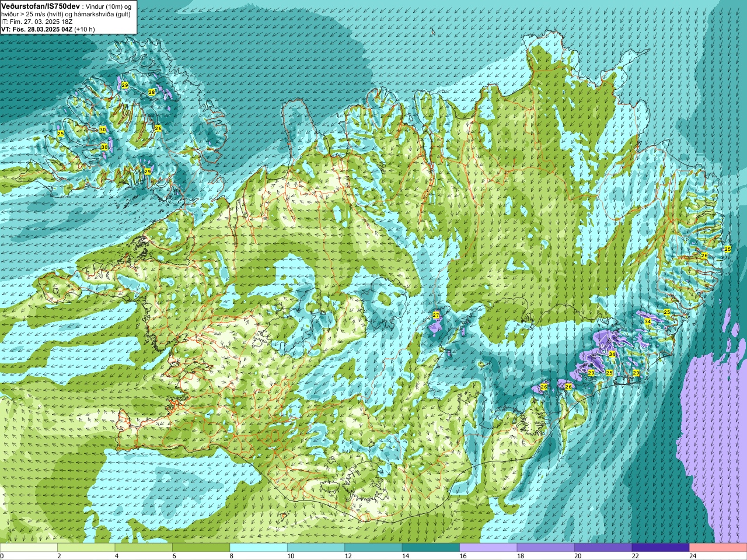Viewport: 747px width, 560px height.
Task: Select the violet 20–22 legend swatch
Action: pyautogui.click(x=603, y=548)
